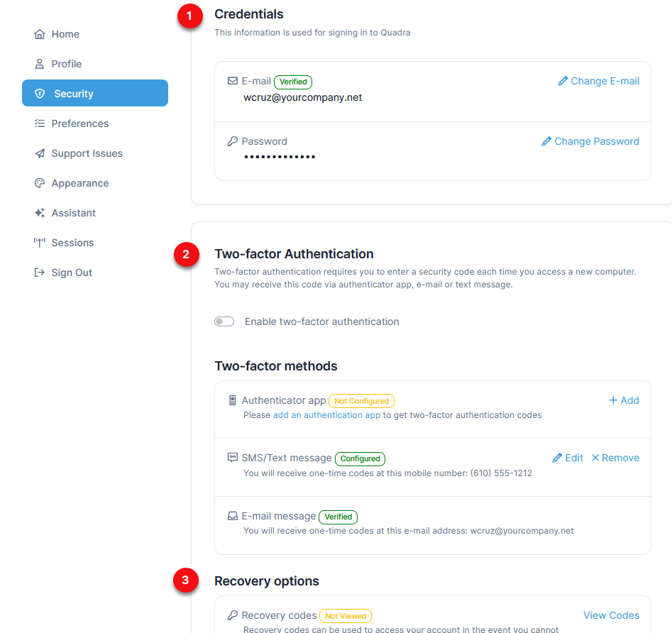Click the Sessions antenna icon
672x633 pixels.
tap(40, 243)
